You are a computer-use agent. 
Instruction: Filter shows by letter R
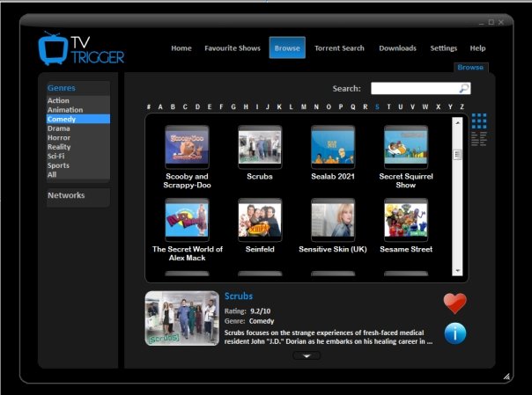[x=365, y=106]
